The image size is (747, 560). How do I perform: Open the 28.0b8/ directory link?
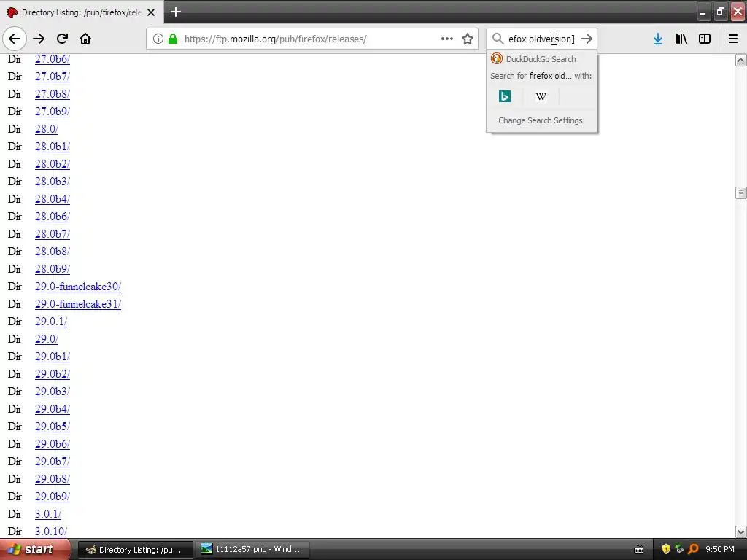53,252
